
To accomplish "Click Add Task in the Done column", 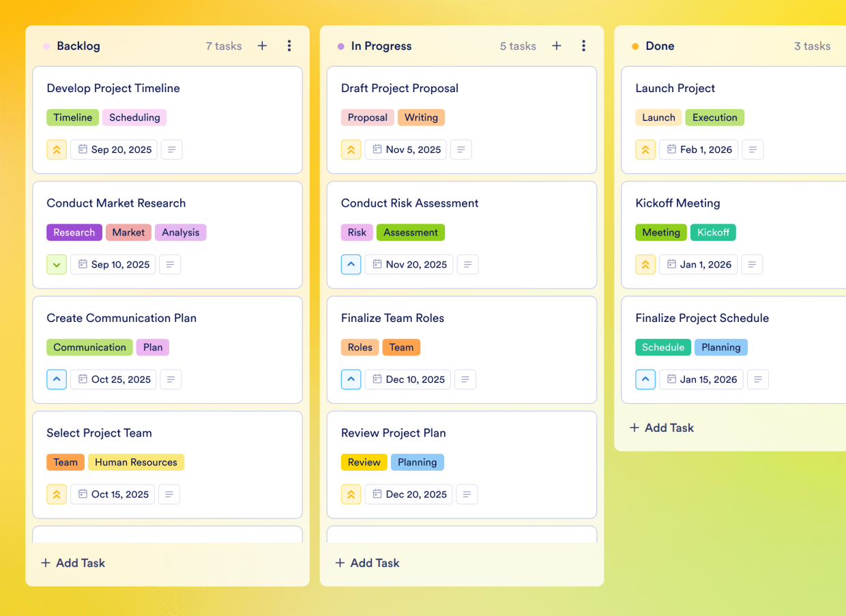I will click(662, 428).
